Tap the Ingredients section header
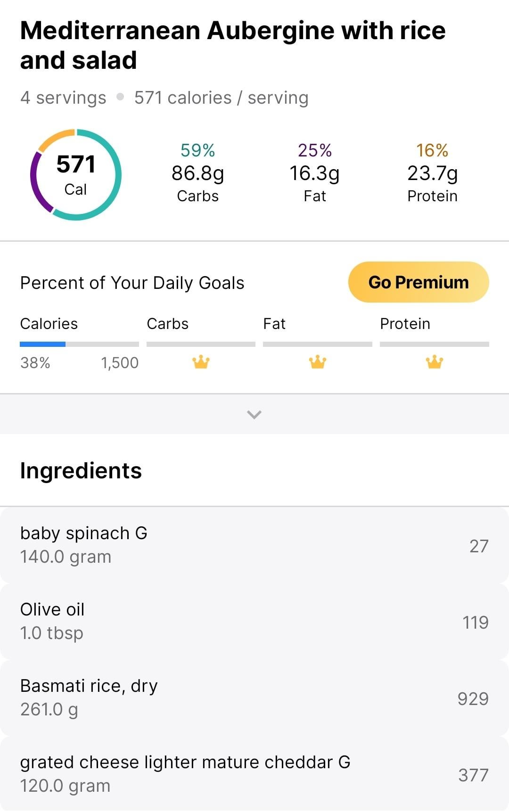 pyautogui.click(x=81, y=470)
